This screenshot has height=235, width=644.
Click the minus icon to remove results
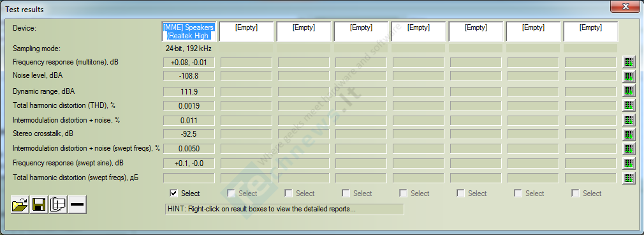(x=78, y=204)
